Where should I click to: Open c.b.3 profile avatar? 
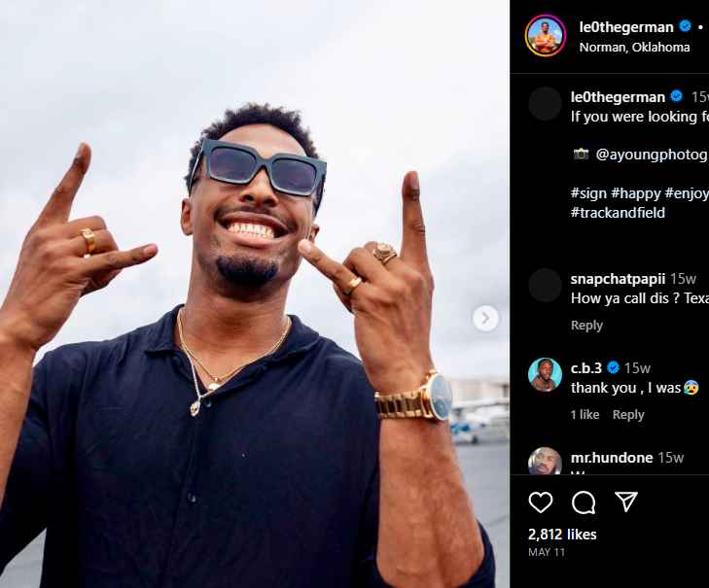(545, 375)
